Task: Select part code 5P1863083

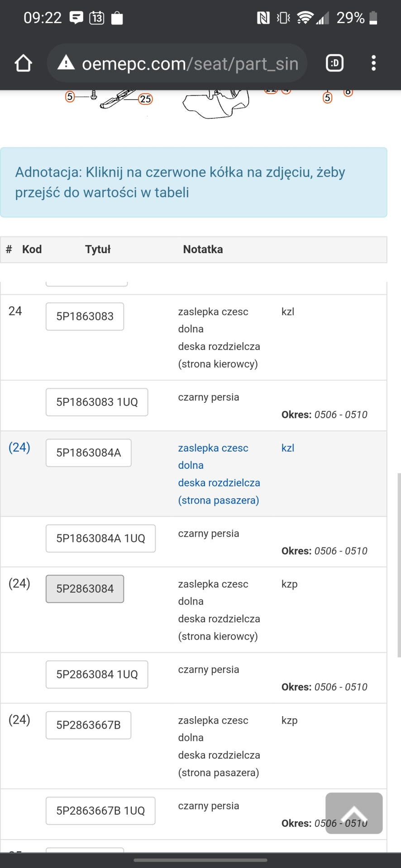Action: (85, 316)
